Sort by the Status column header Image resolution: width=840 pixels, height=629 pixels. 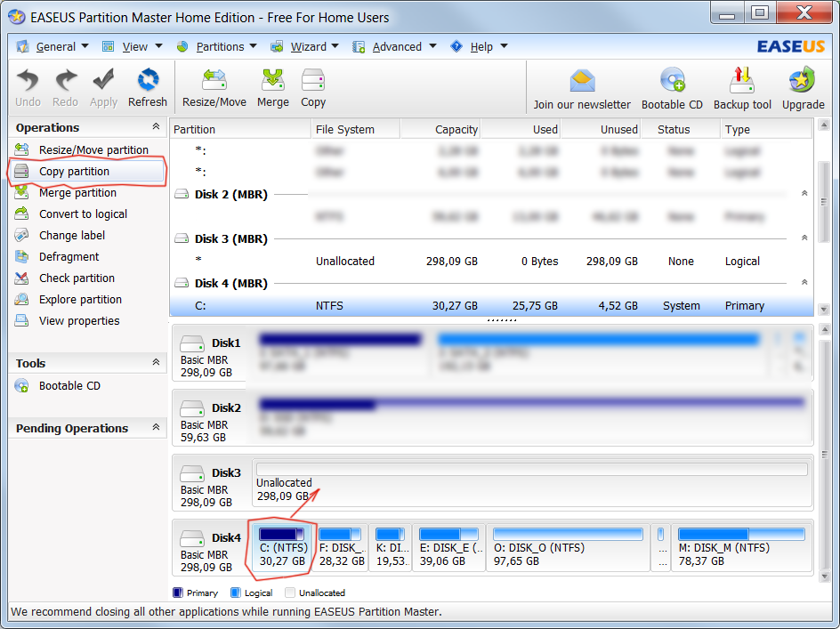[x=681, y=130]
